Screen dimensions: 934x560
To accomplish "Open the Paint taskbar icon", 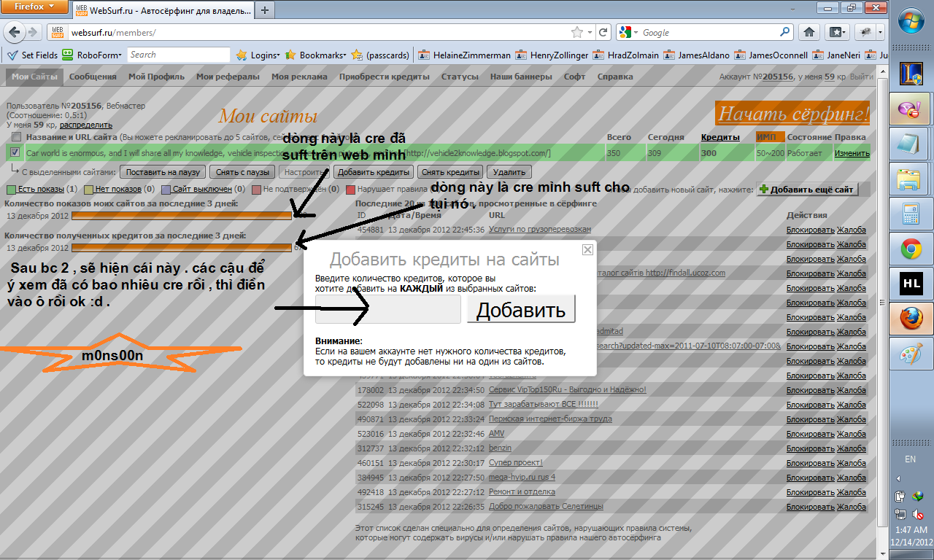I will click(910, 354).
